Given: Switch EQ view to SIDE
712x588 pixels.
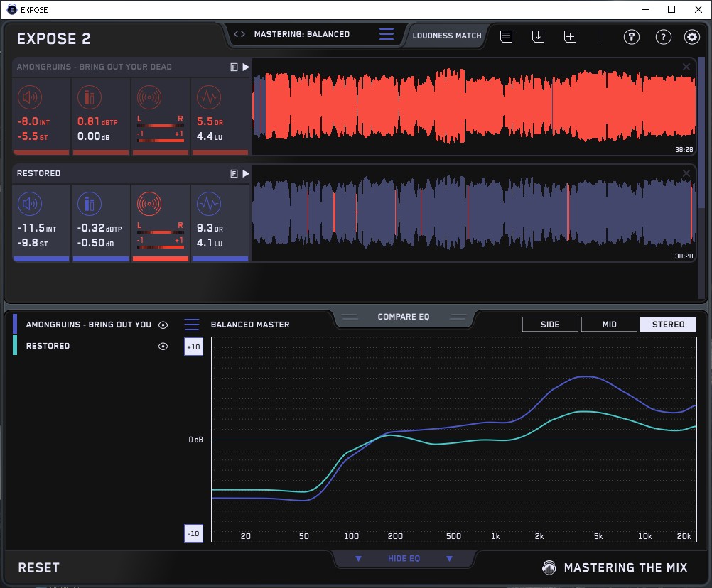Looking at the screenshot, I should click(550, 325).
